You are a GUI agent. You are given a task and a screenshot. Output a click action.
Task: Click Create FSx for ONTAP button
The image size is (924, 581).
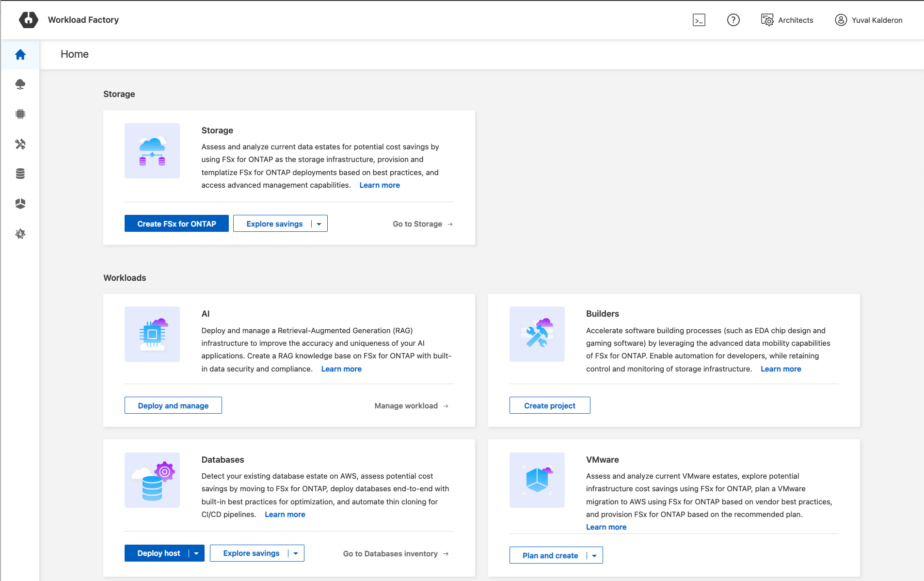tap(176, 224)
